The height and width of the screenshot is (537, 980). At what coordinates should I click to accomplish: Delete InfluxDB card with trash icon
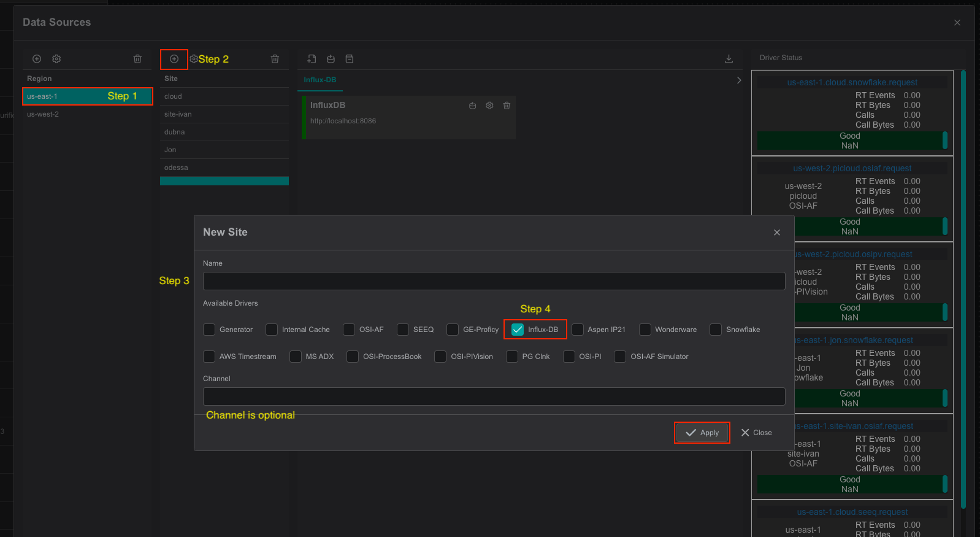(507, 106)
